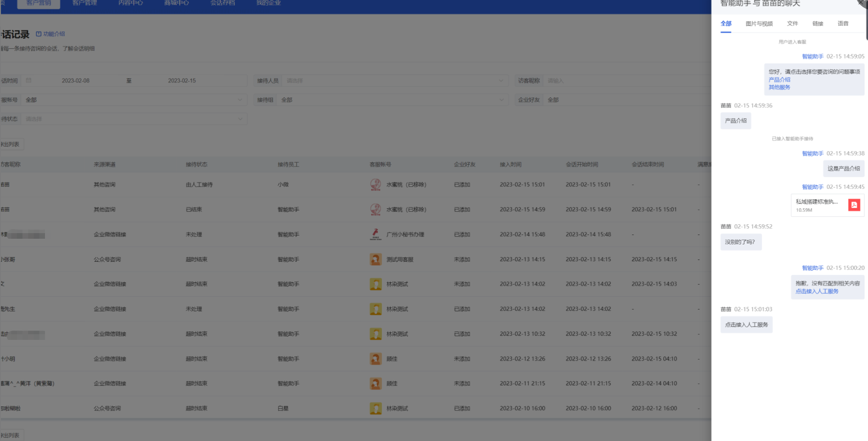The width and height of the screenshot is (868, 441).
Task: Click the 导出列表 button above the table
Action: coord(11,144)
